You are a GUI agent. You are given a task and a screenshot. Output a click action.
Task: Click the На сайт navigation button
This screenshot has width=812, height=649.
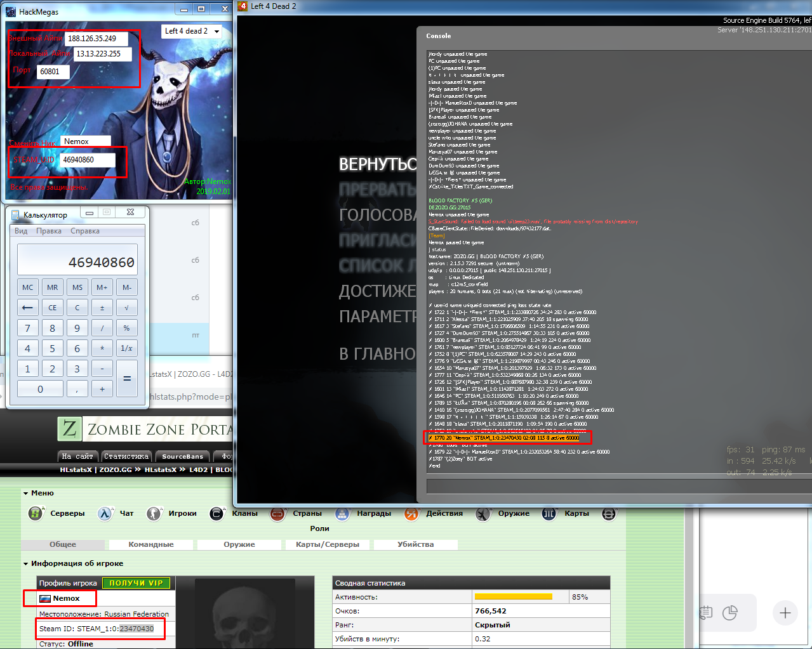(77, 456)
